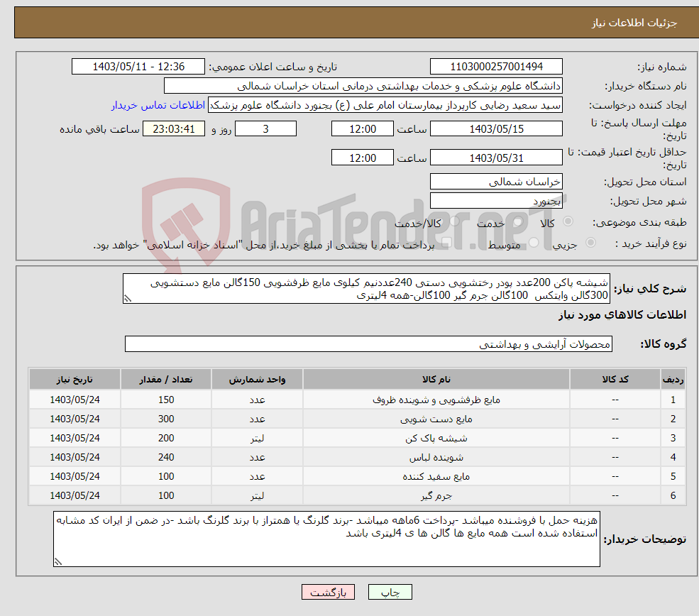Click the buyer organization name field

point(363,86)
